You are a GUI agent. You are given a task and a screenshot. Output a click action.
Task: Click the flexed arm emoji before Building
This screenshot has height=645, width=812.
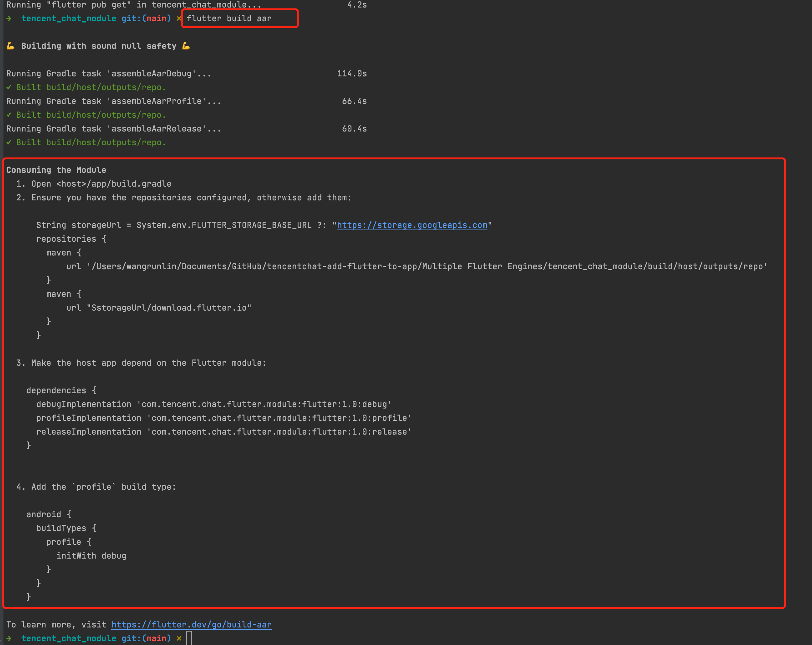11,46
